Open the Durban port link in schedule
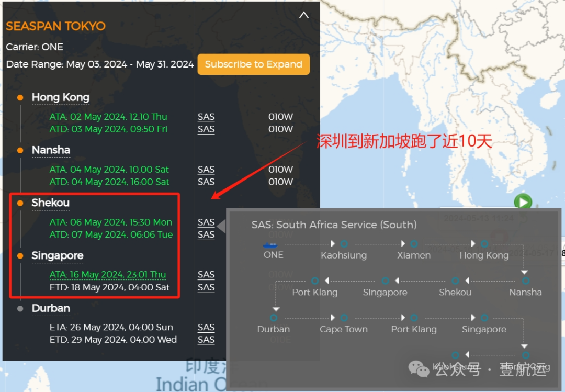 51,308
